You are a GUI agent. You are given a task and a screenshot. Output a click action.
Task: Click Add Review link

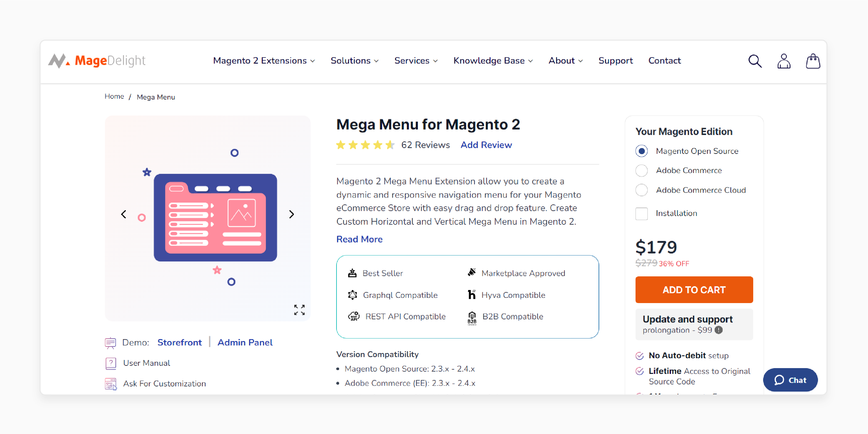486,145
